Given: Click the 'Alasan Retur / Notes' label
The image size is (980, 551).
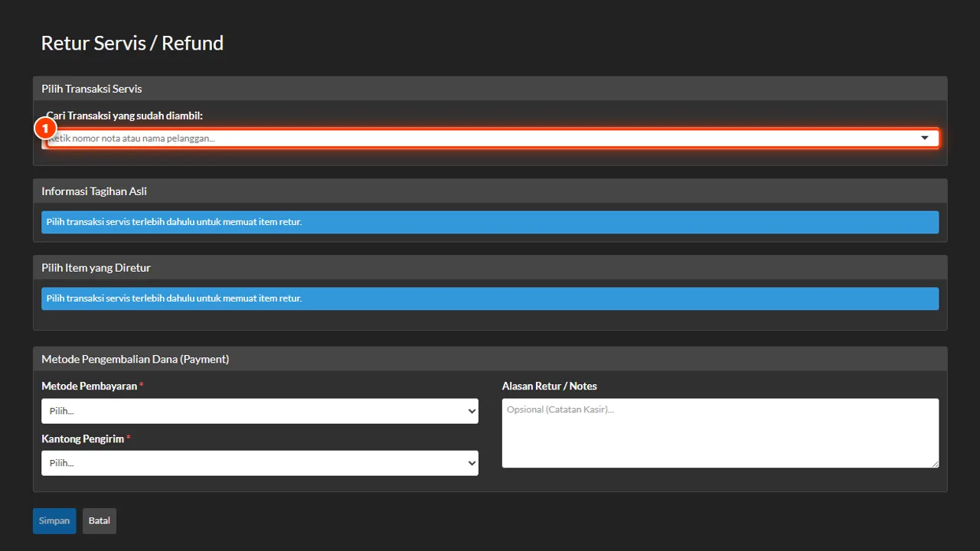Looking at the screenshot, I should tap(550, 386).
